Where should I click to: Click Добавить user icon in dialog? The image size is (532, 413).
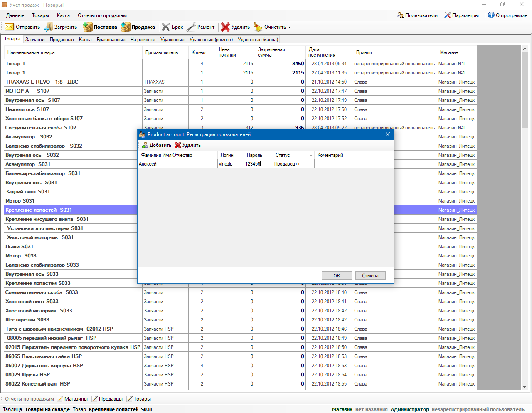(x=145, y=145)
